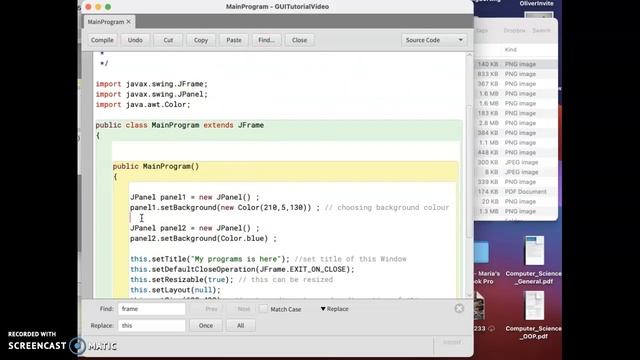Click the All replace button

click(240, 326)
